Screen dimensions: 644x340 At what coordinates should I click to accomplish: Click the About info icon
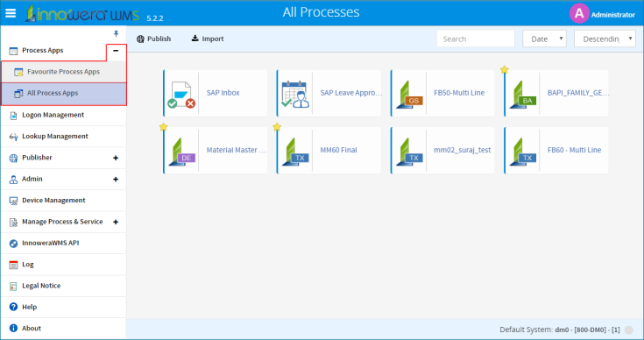tap(13, 328)
